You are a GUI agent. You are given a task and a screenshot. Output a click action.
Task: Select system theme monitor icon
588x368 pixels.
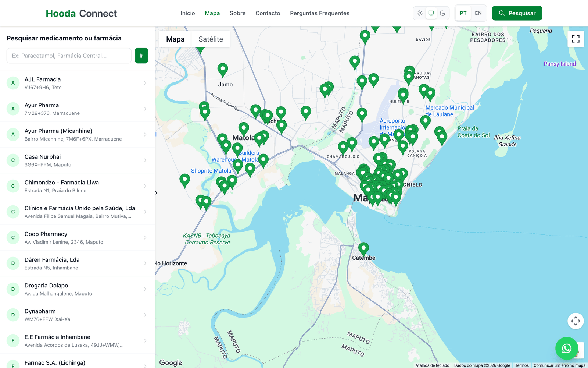(431, 13)
